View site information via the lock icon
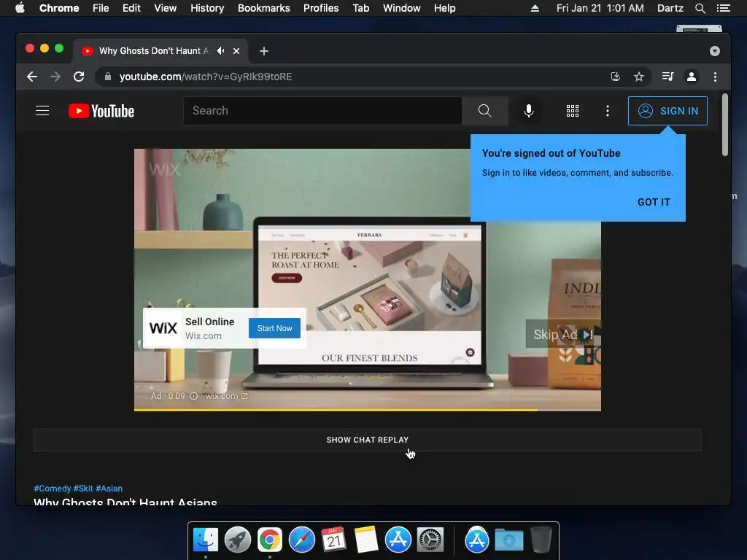This screenshot has width=747, height=560. pyautogui.click(x=108, y=77)
